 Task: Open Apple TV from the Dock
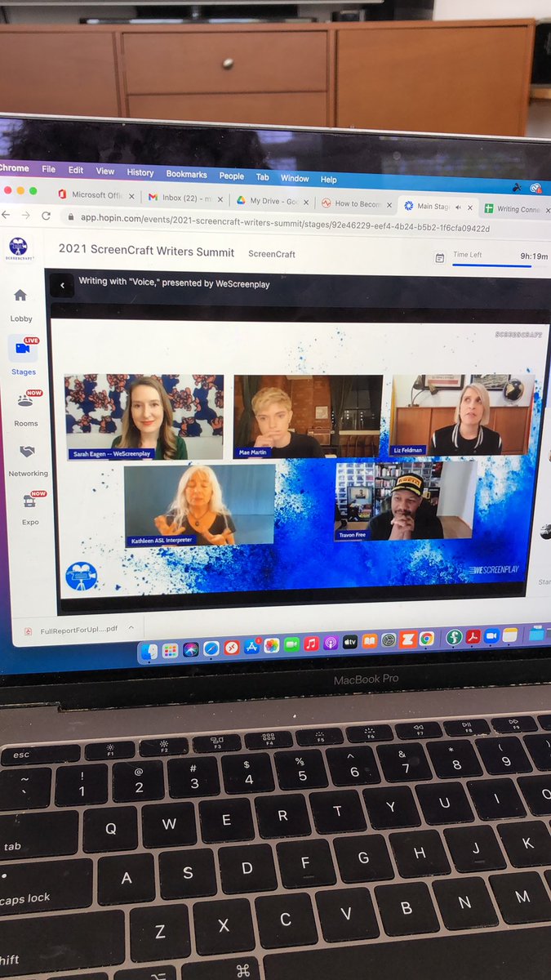tap(350, 643)
